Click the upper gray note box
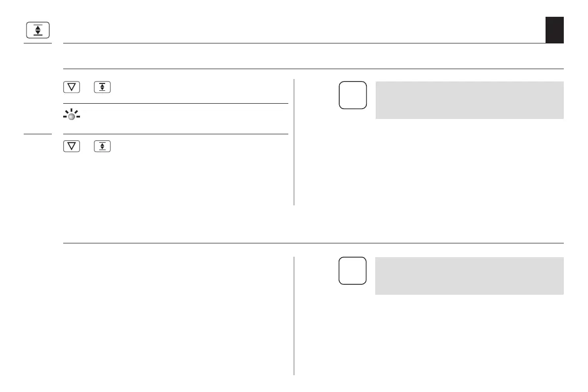This screenshot has width=588, height=392. [469, 100]
